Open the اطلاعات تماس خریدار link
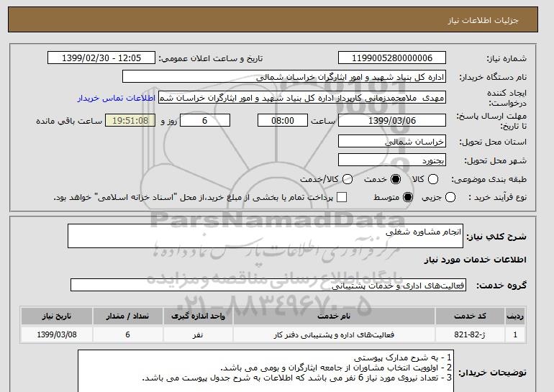This screenshot has height=392, width=554. [x=117, y=98]
